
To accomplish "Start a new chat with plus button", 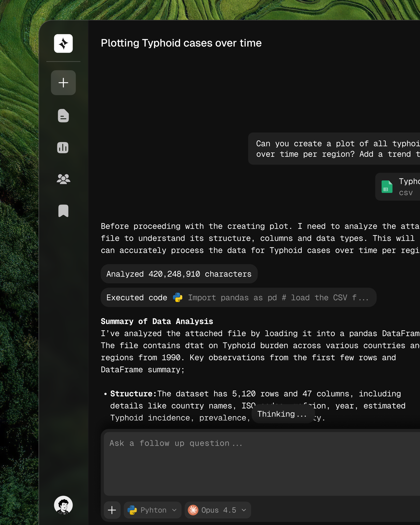I will coord(63,83).
